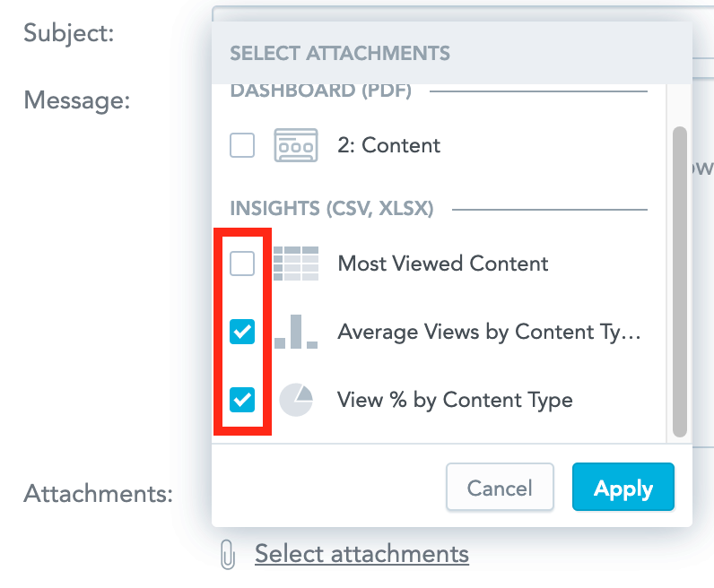
Task: Check the Most Viewed Content checkbox
Action: (x=242, y=264)
